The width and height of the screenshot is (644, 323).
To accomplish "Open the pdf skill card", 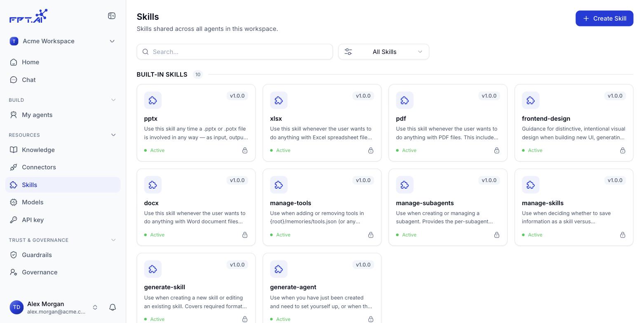I will tap(448, 123).
